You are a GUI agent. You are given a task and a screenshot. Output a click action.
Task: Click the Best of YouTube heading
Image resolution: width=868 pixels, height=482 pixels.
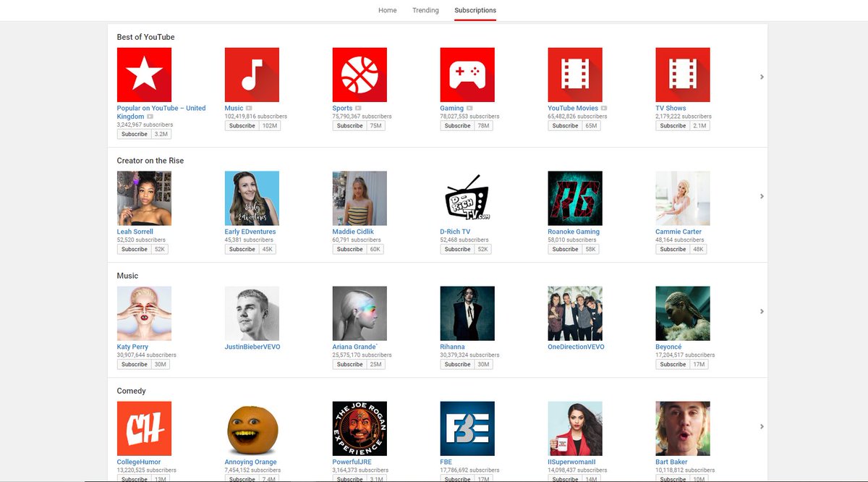pos(146,37)
